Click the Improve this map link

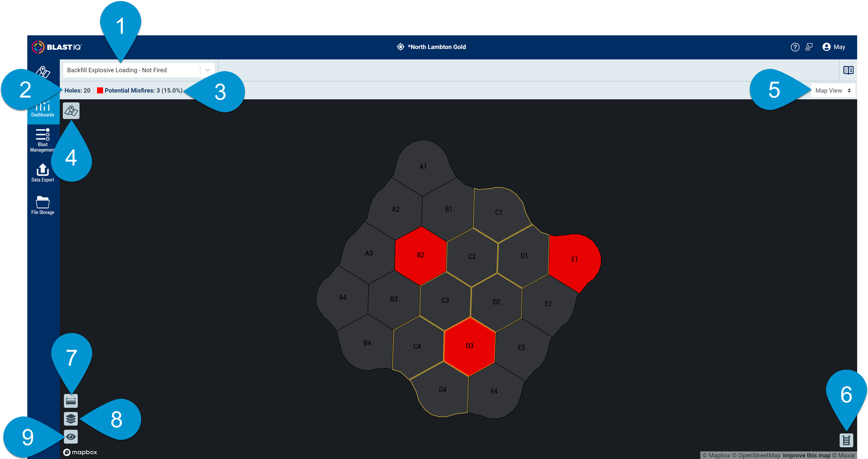(x=807, y=455)
